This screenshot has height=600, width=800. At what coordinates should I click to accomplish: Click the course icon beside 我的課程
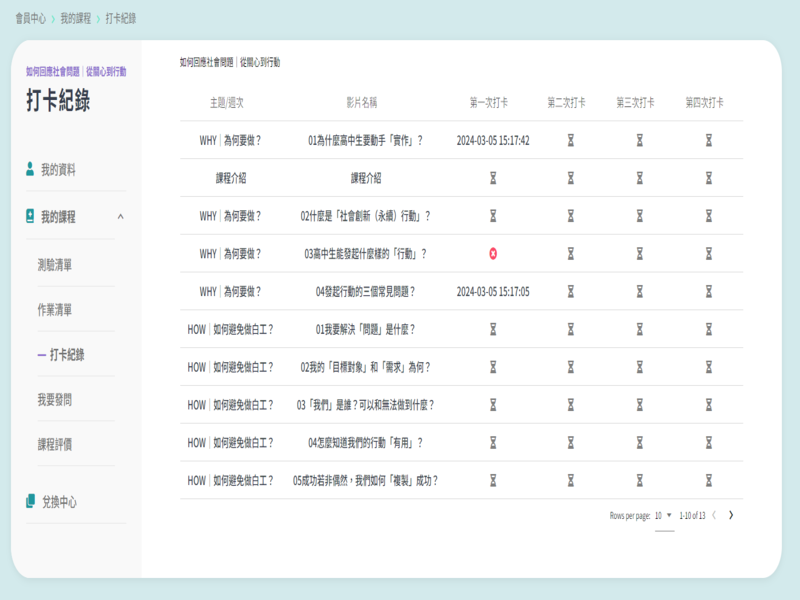click(30, 216)
